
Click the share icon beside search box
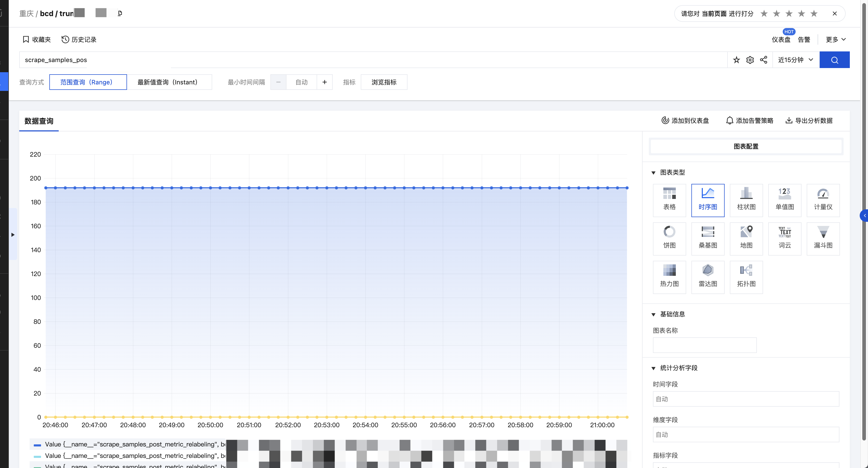click(x=764, y=60)
